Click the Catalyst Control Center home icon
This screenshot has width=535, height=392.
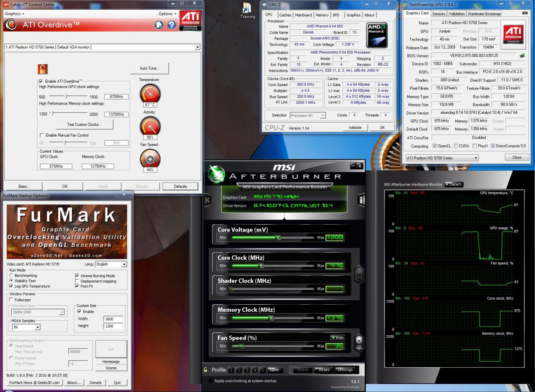159,25
